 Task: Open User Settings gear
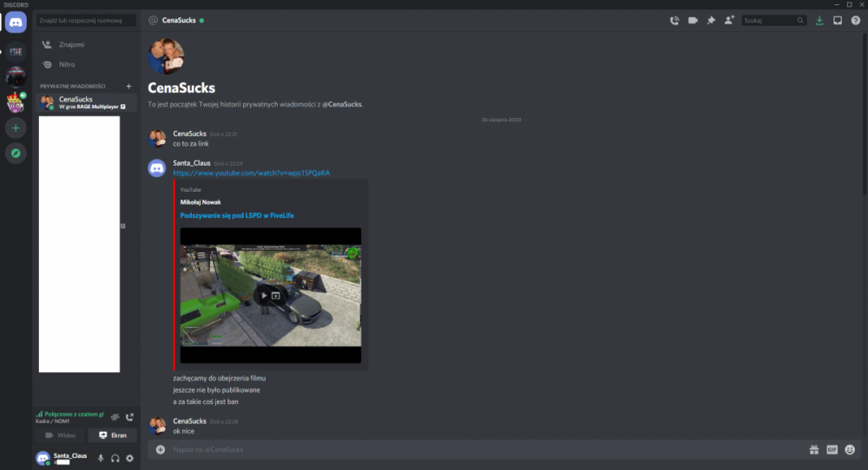point(129,459)
